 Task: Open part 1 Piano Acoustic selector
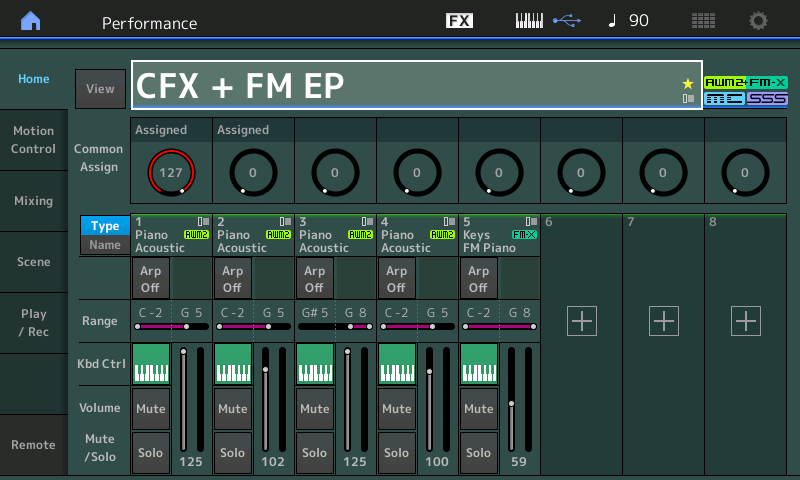170,235
